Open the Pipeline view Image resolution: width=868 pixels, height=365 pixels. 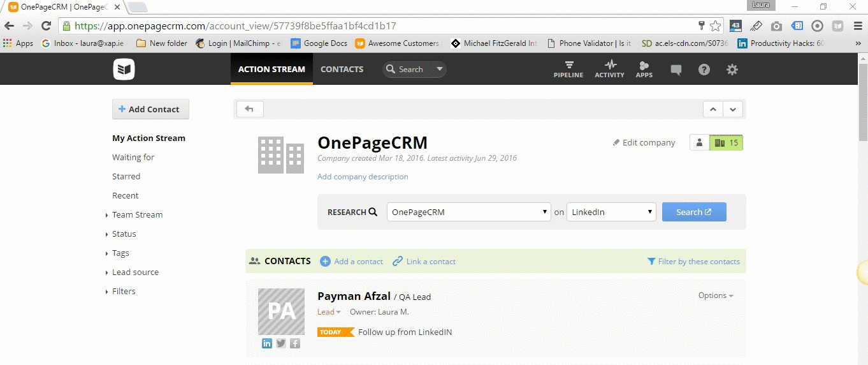coord(568,70)
